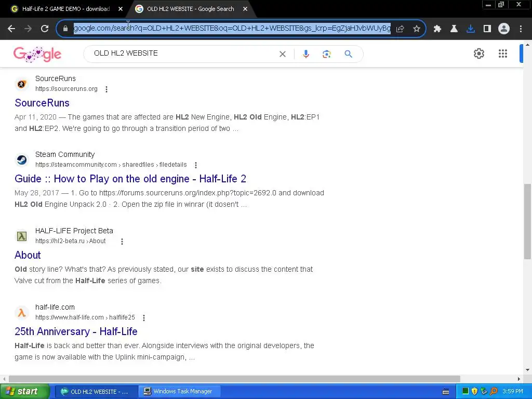
Task: Open the 25th Anniversary Half-Life link
Action: (76, 331)
